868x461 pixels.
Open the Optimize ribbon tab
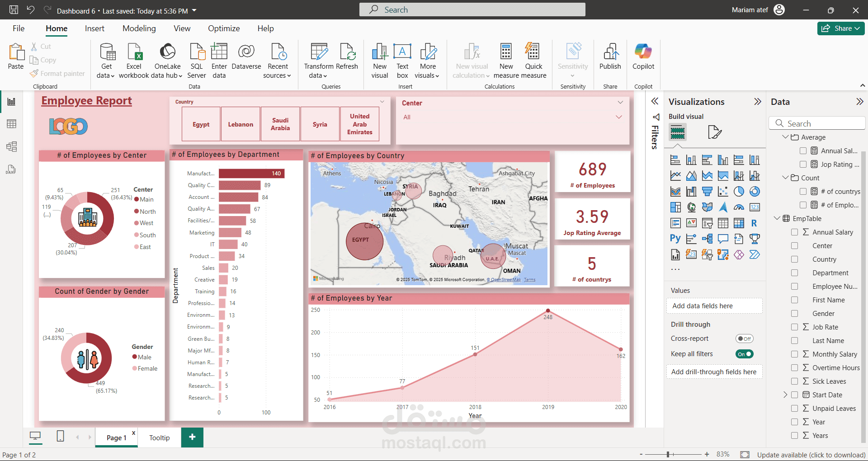pos(224,28)
